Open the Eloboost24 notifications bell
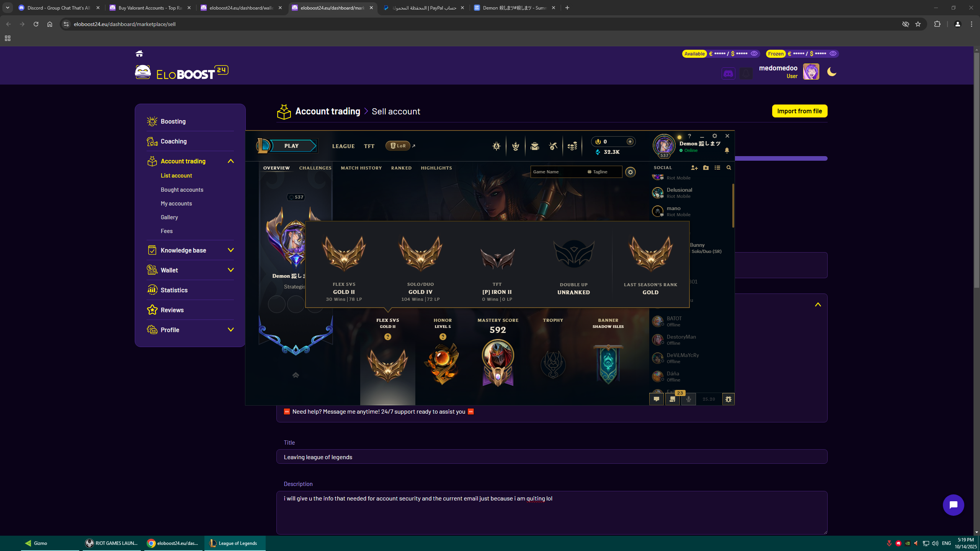 [746, 73]
